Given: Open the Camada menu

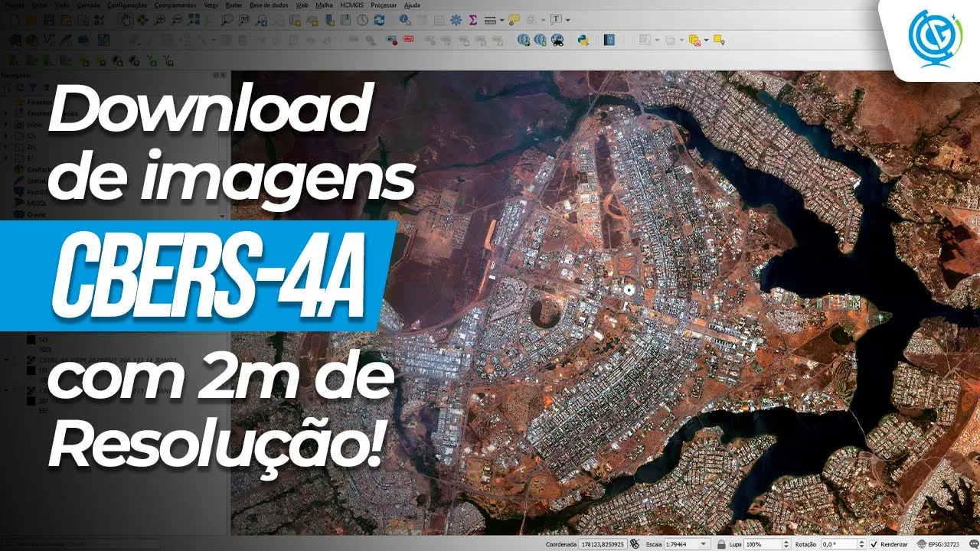Looking at the screenshot, I should click(88, 5).
